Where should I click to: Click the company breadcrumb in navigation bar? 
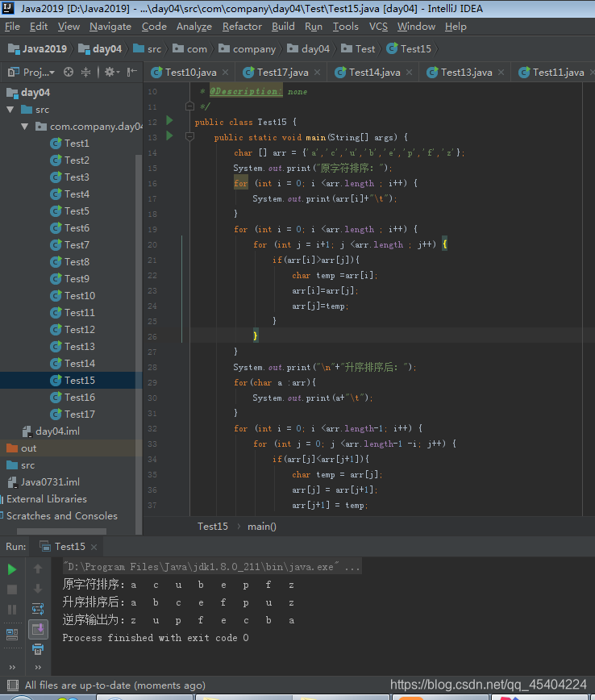pos(248,48)
